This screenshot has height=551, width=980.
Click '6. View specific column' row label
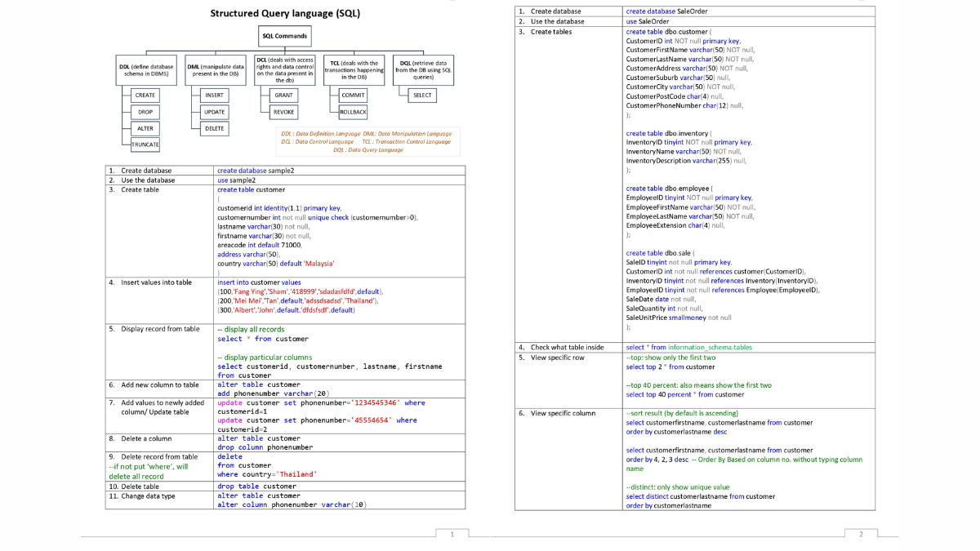pyautogui.click(x=557, y=413)
